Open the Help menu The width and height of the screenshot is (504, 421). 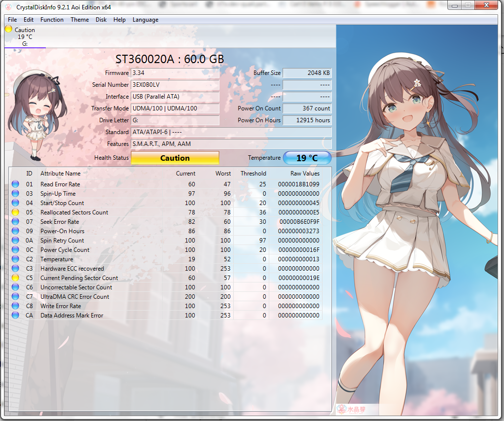119,20
